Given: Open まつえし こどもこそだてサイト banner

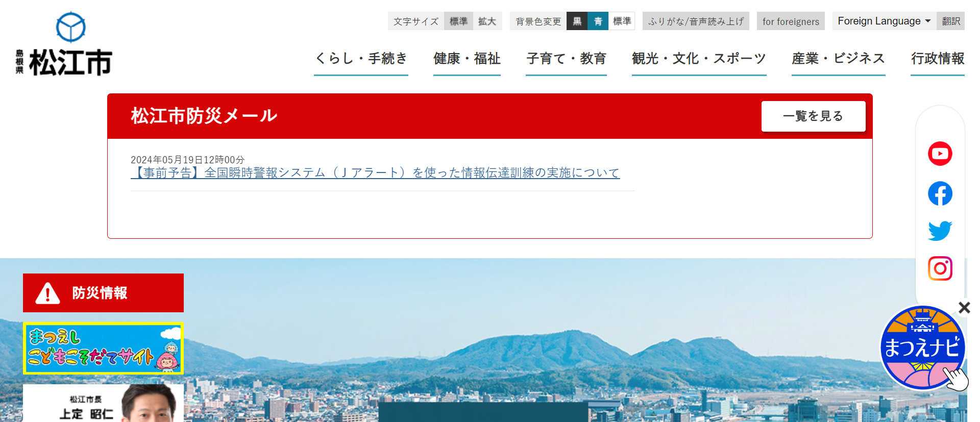Looking at the screenshot, I should (x=103, y=349).
